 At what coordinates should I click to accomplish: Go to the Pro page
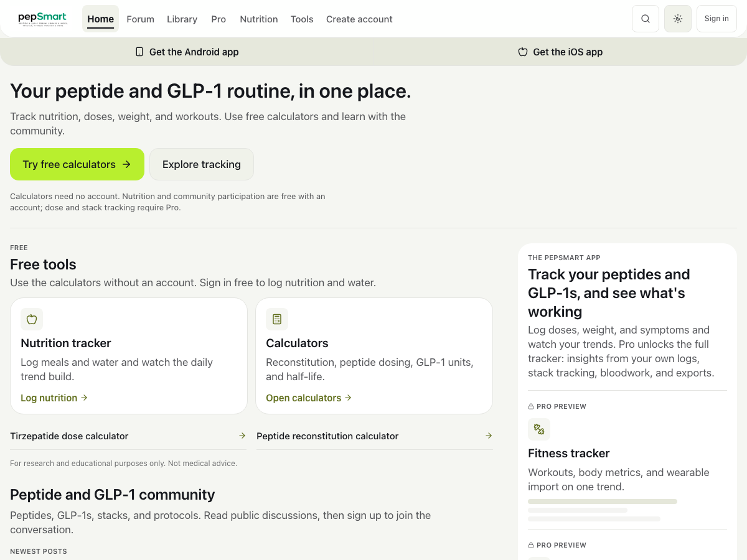coord(218,19)
